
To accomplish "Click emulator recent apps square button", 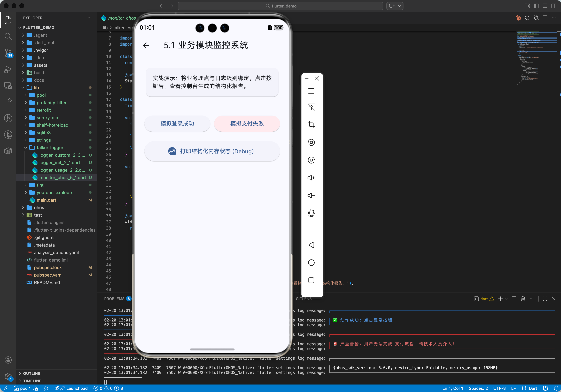I will (x=311, y=280).
